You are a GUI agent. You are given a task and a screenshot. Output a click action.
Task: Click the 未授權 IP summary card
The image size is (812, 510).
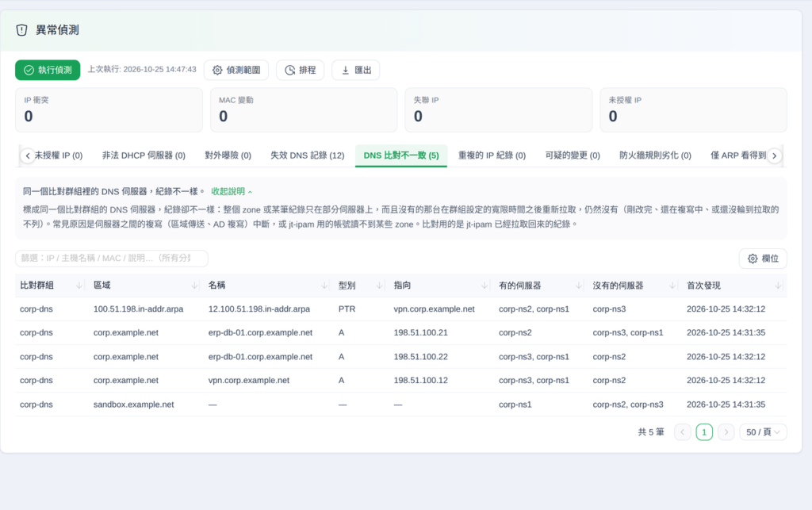pos(693,109)
